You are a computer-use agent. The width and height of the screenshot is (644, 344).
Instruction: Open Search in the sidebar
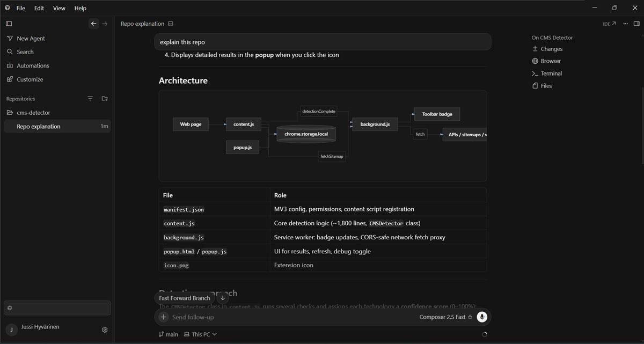pyautogui.click(x=56, y=52)
